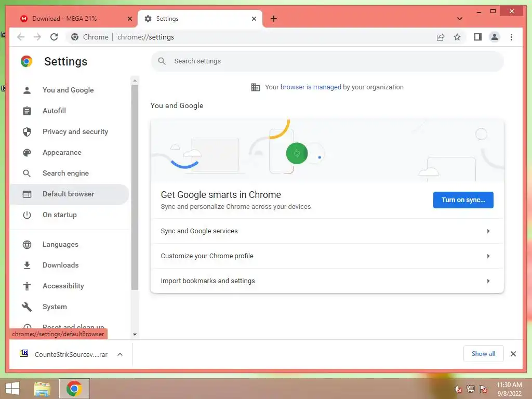Click the Default browser window icon
Screen dimensions: 532x399
click(x=27, y=194)
